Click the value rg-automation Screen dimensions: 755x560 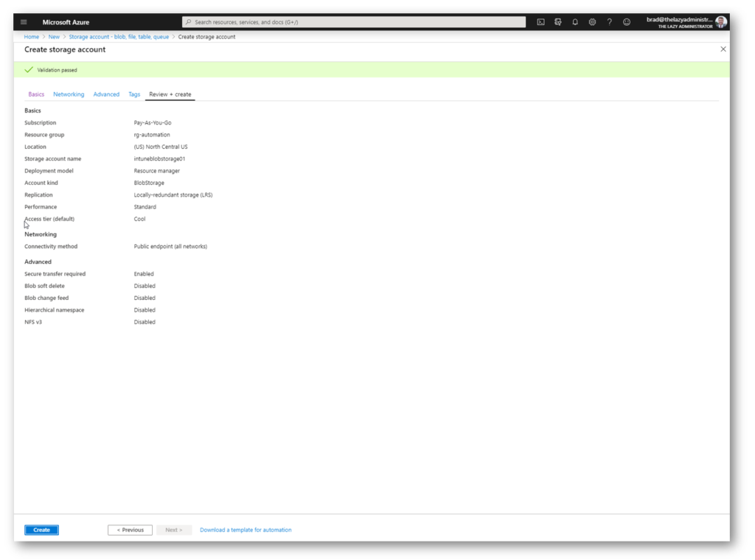pyautogui.click(x=152, y=135)
